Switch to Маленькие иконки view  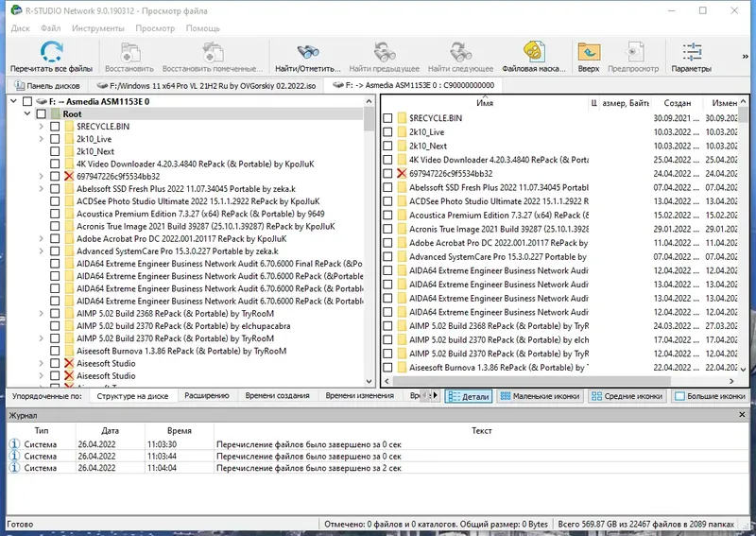coord(540,396)
